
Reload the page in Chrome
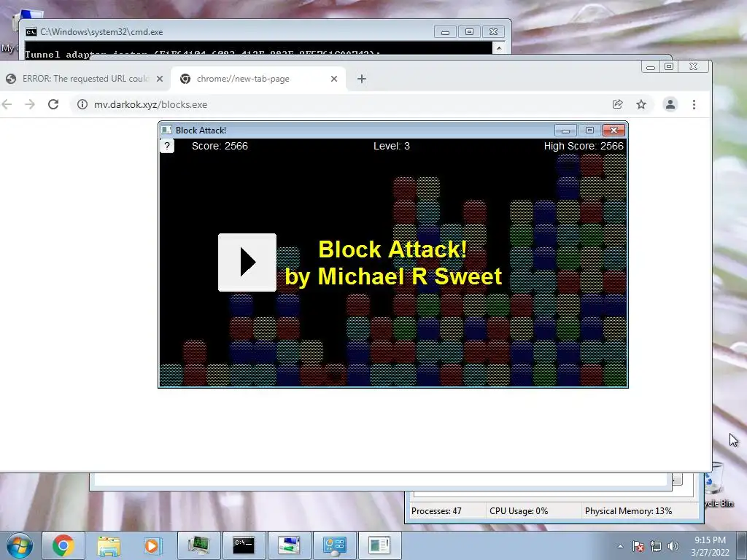(x=53, y=104)
